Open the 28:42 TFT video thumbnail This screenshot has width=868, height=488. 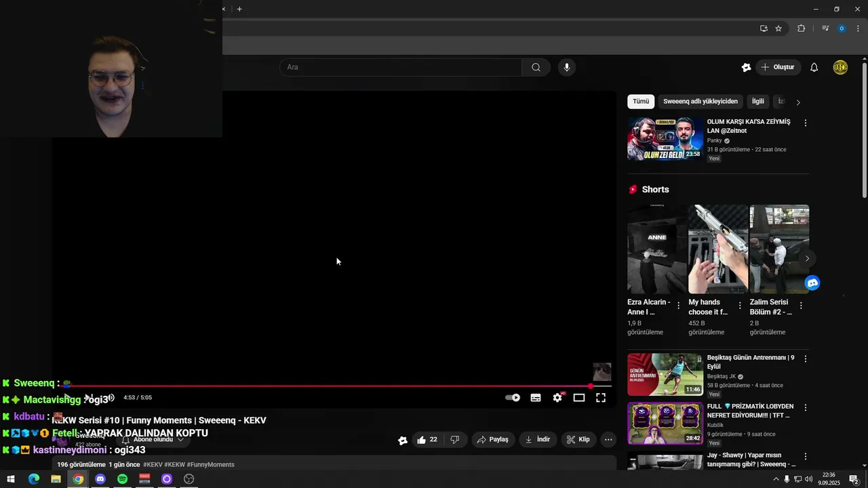coord(665,423)
